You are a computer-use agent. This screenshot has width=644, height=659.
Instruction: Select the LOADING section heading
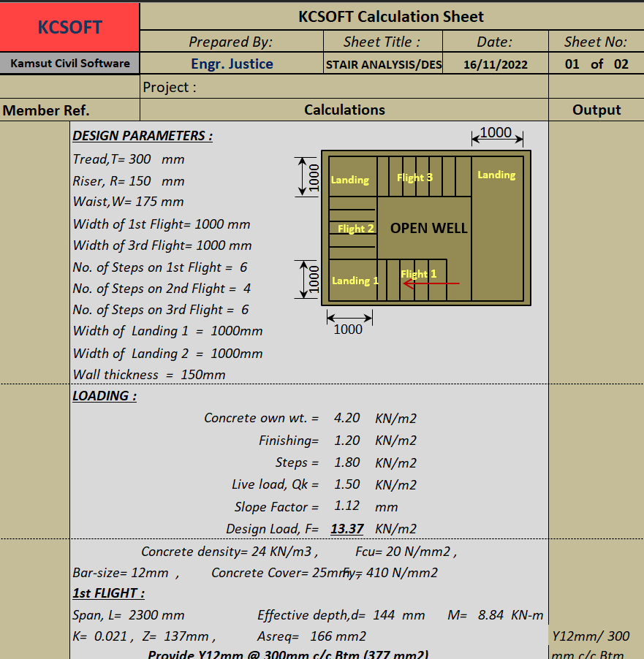point(103,395)
